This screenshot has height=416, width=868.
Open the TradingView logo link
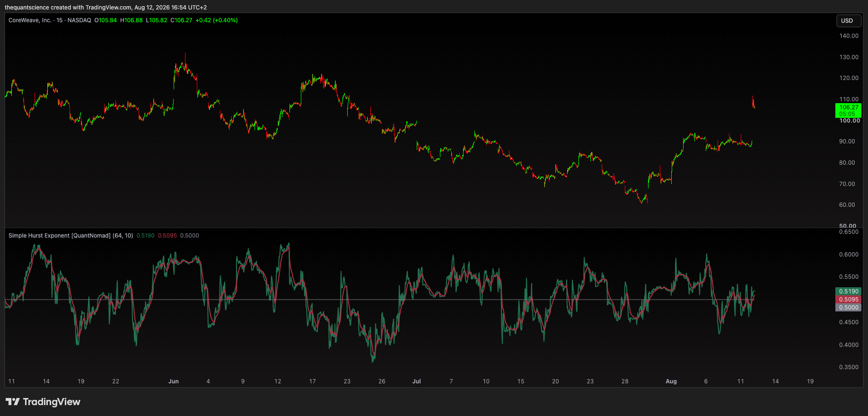(43, 402)
